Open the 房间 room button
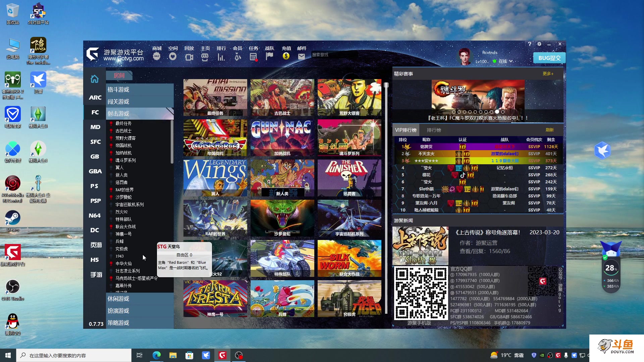Screen dimensions: 644x362 (119, 75)
